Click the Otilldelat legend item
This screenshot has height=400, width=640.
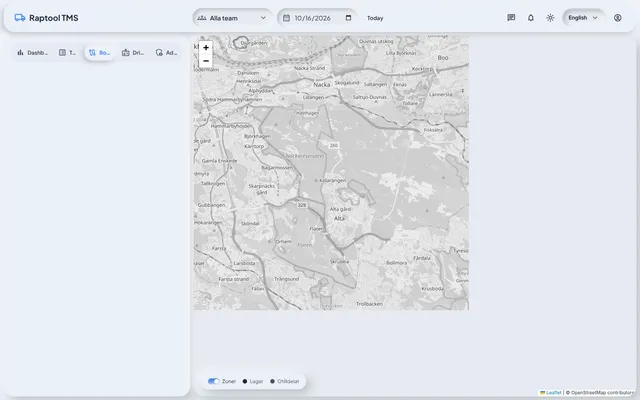click(284, 381)
